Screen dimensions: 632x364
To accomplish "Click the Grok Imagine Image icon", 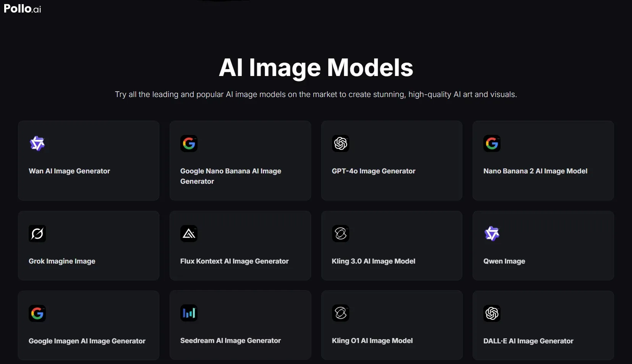I will tap(37, 234).
